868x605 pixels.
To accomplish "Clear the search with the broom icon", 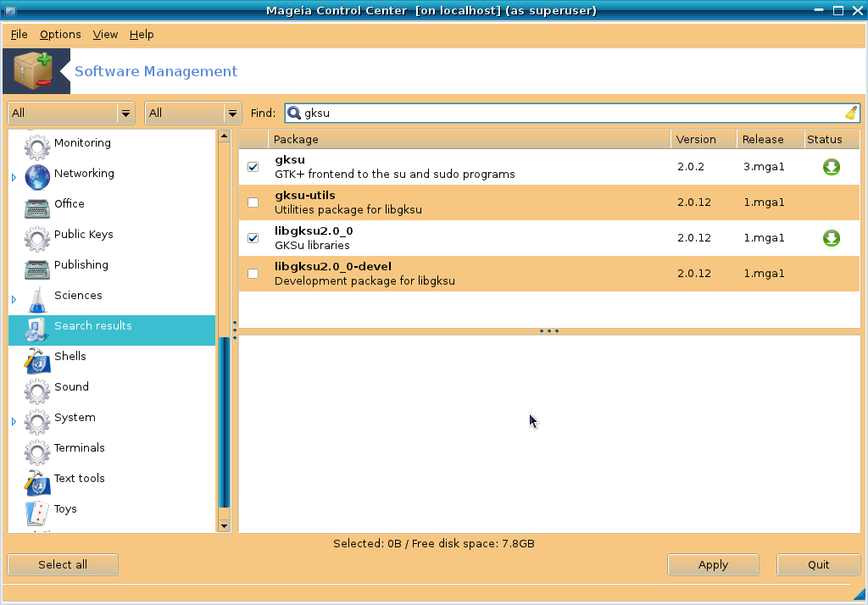I will point(851,113).
